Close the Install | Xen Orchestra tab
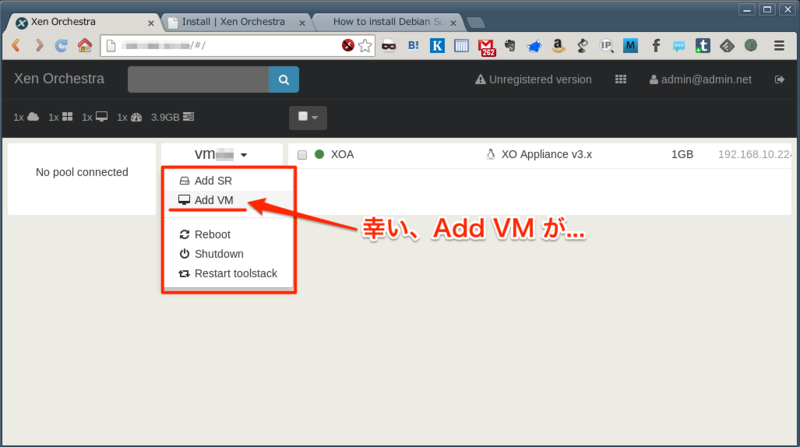This screenshot has width=800, height=447. pos(302,23)
